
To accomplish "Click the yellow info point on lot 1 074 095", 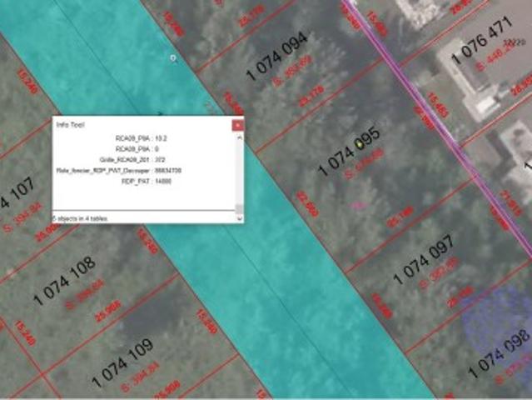I will click(360, 145).
